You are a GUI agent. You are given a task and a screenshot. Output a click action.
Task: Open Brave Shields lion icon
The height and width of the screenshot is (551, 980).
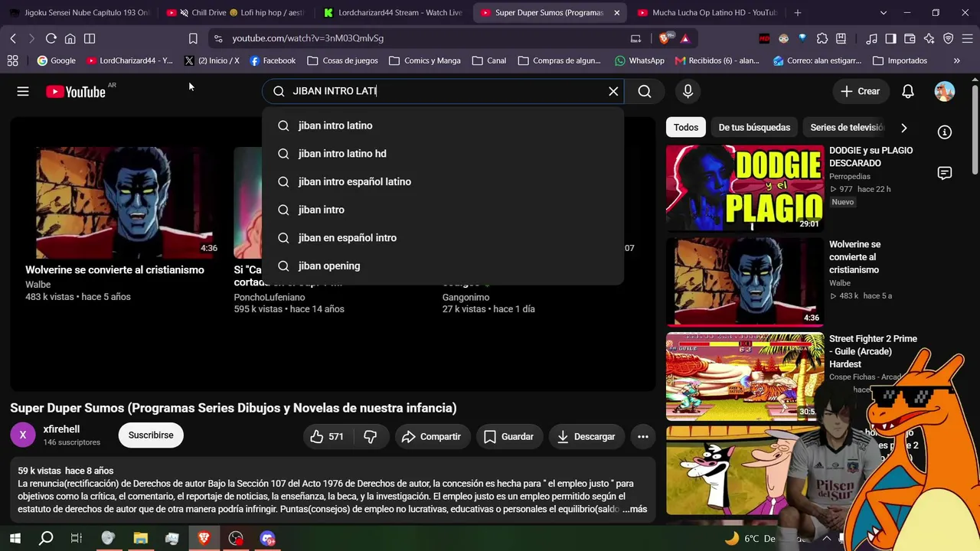point(666,38)
